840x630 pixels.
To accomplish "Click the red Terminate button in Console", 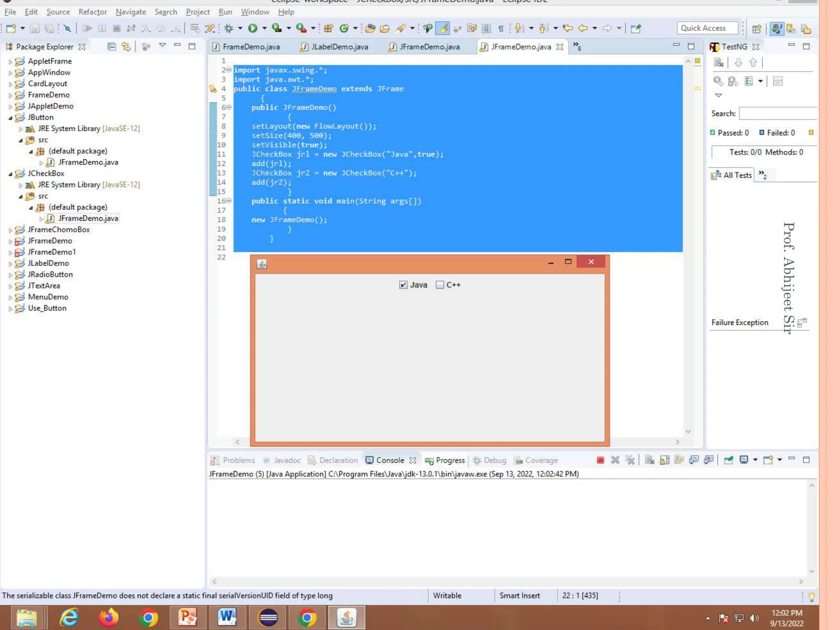I will [600, 460].
